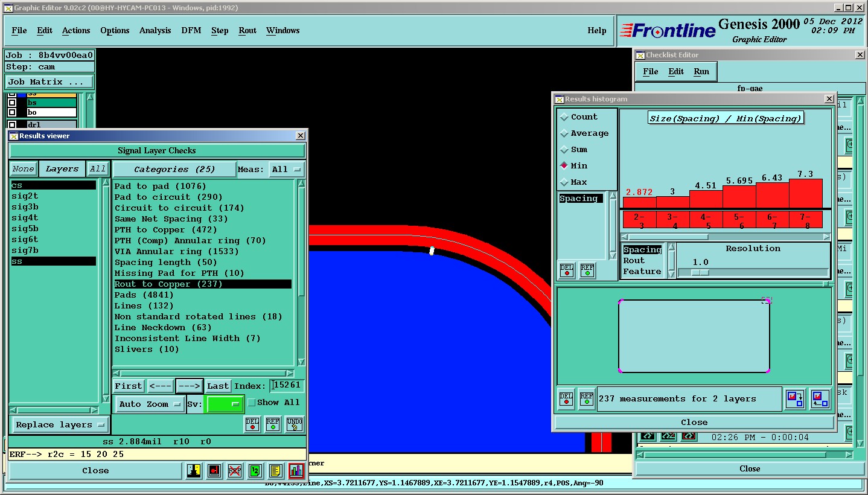Toggle checkbox next to the bo layer
868x495 pixels.
click(x=12, y=113)
